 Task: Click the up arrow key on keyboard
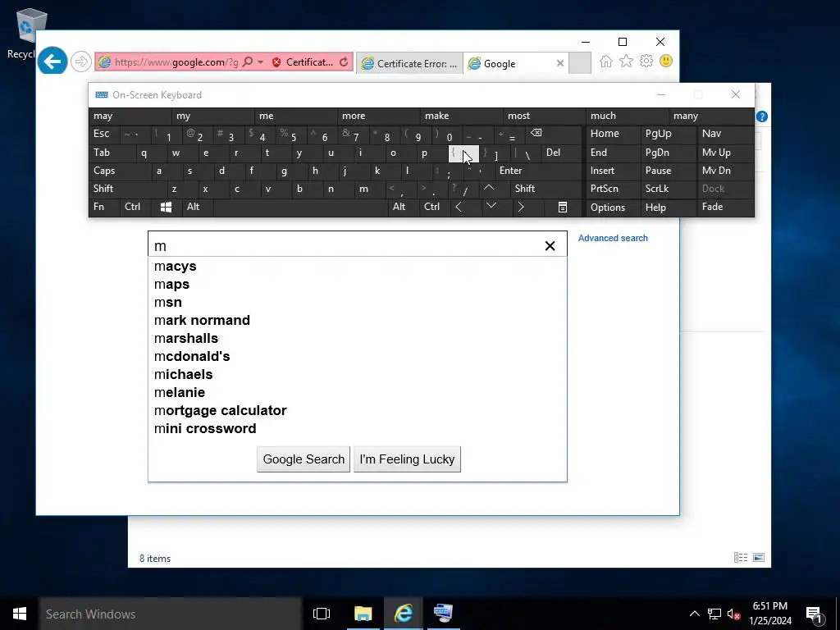[489, 188]
